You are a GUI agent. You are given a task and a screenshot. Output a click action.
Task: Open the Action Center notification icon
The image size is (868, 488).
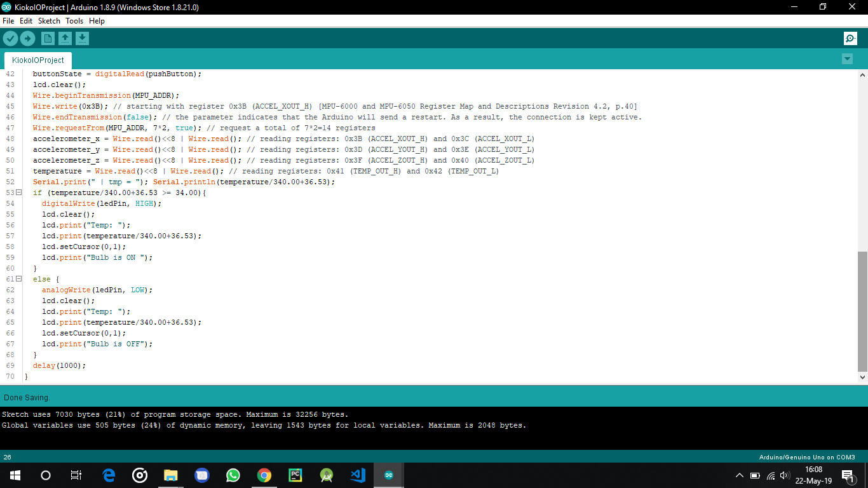847,475
